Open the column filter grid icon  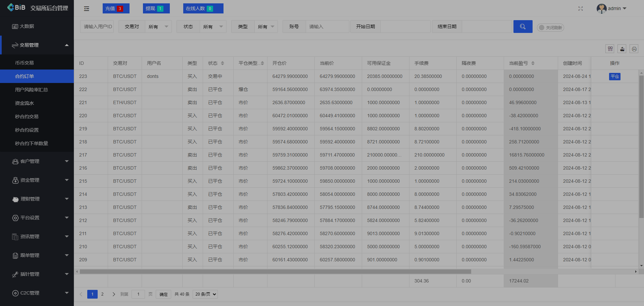(x=610, y=49)
